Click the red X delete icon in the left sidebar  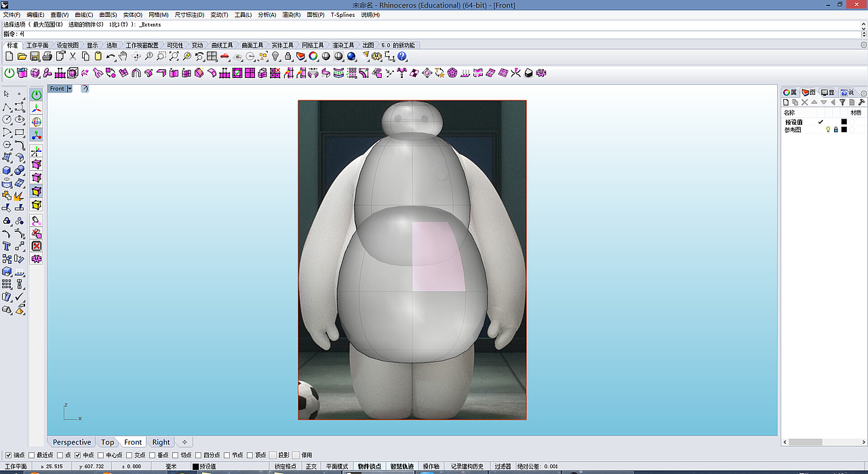37,246
